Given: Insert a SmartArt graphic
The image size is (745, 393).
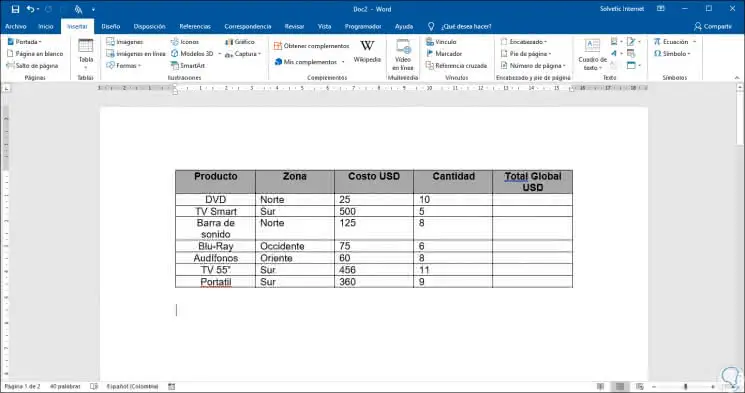Looking at the screenshot, I should (x=188, y=66).
